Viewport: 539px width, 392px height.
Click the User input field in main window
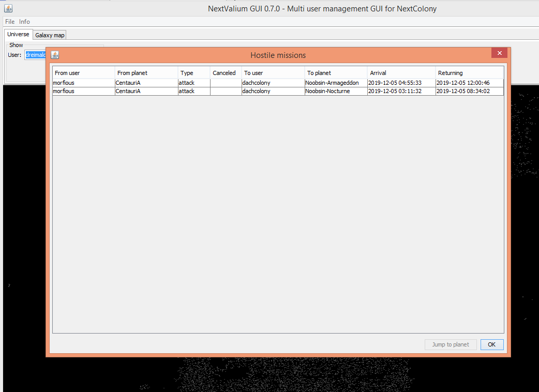click(35, 55)
